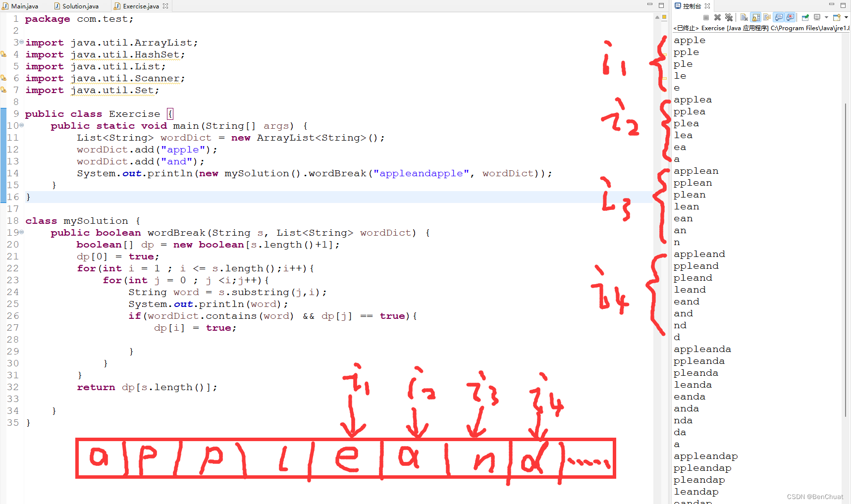Toggle Scroll Lock in the Console view
This screenshot has height=504, width=851.
pos(755,17)
